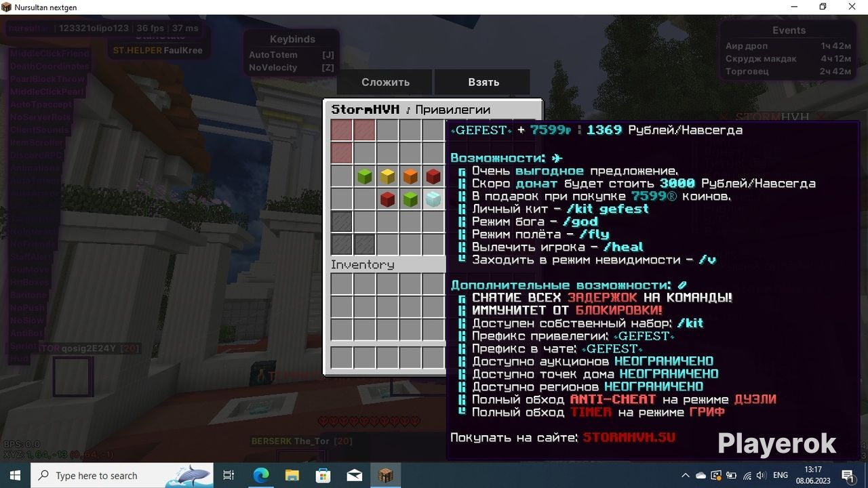Click the STORMHVH.SU site address
Image resolution: width=868 pixels, height=488 pixels.
point(629,438)
